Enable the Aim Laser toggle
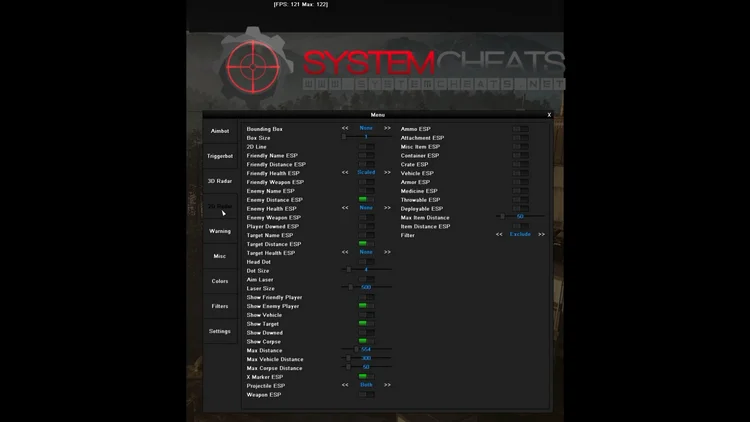This screenshot has height=422, width=750. (366, 279)
